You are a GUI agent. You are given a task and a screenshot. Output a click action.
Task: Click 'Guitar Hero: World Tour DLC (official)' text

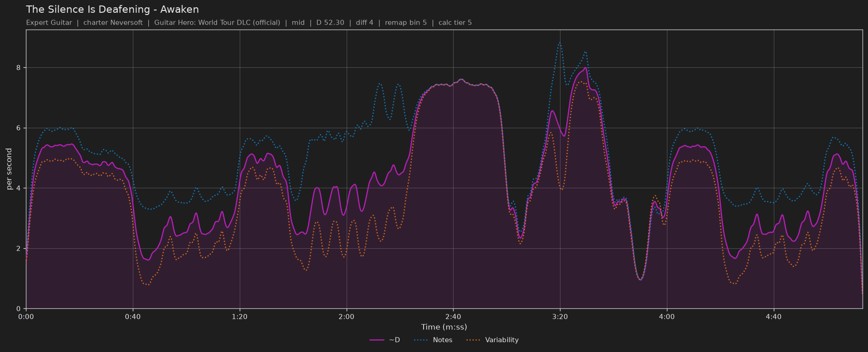tap(217, 22)
